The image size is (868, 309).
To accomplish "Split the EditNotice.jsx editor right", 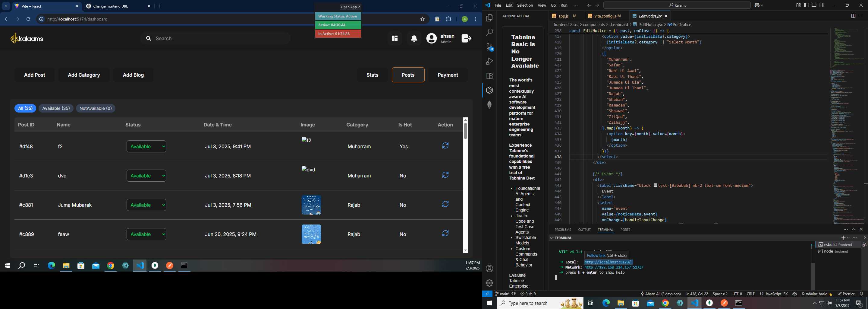I will coord(853,16).
